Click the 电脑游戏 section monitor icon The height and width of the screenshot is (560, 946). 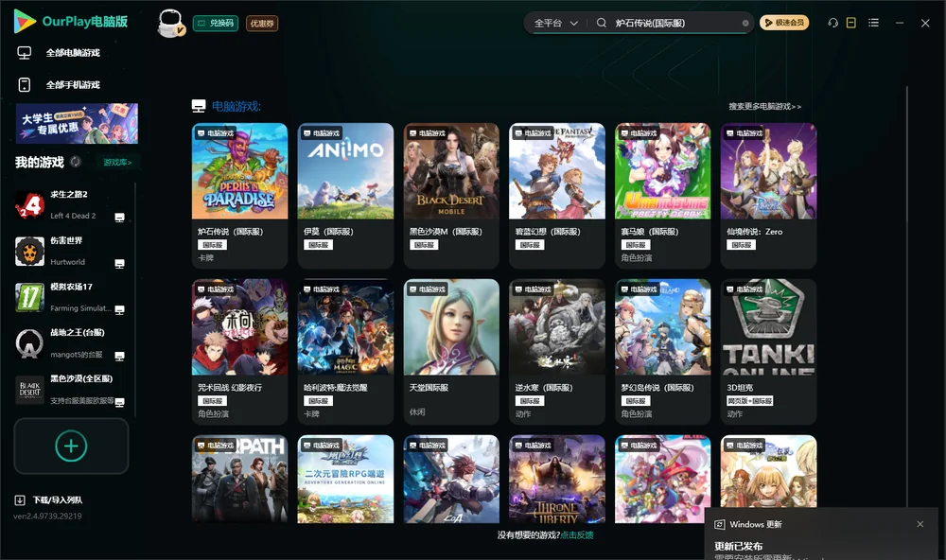pos(199,106)
